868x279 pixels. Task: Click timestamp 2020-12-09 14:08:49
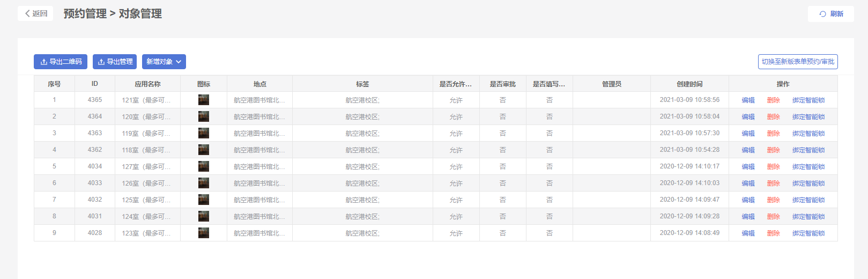(689, 233)
